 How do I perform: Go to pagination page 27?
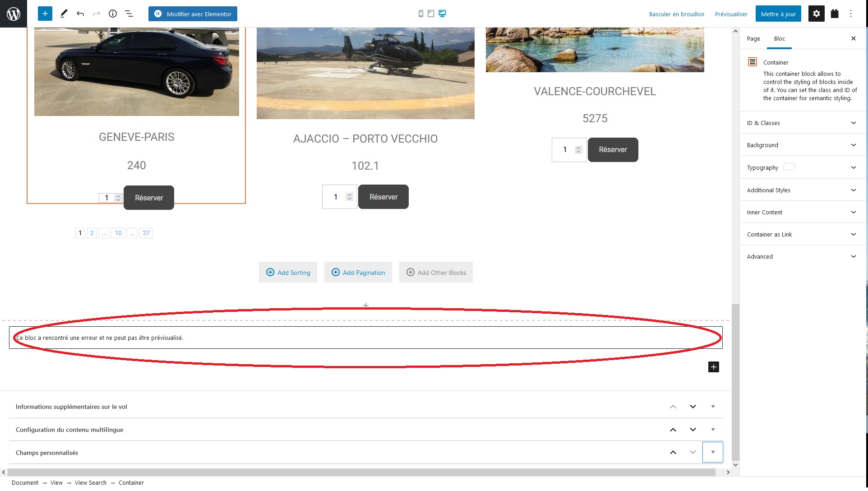coord(146,233)
